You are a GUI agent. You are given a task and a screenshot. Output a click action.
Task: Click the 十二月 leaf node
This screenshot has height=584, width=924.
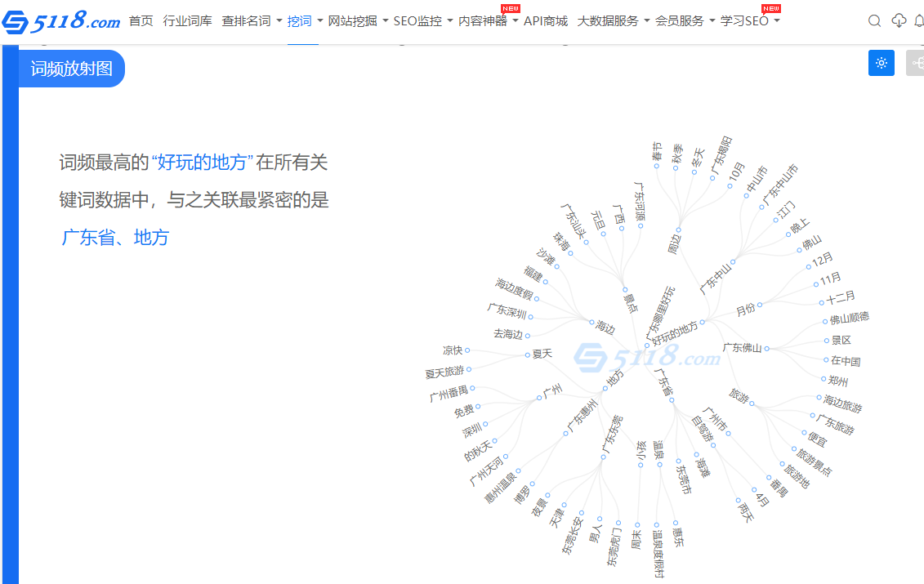(841, 298)
